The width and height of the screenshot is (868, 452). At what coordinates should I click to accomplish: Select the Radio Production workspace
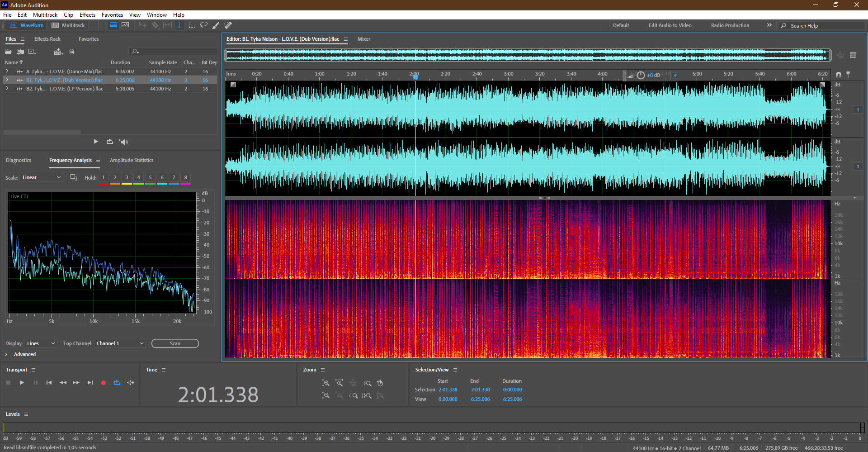tap(730, 25)
